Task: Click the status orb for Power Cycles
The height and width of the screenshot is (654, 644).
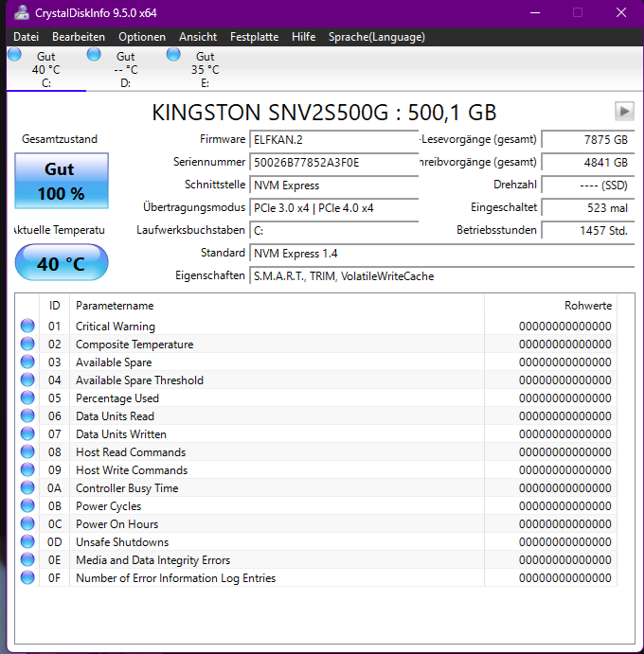Action: pos(27,505)
